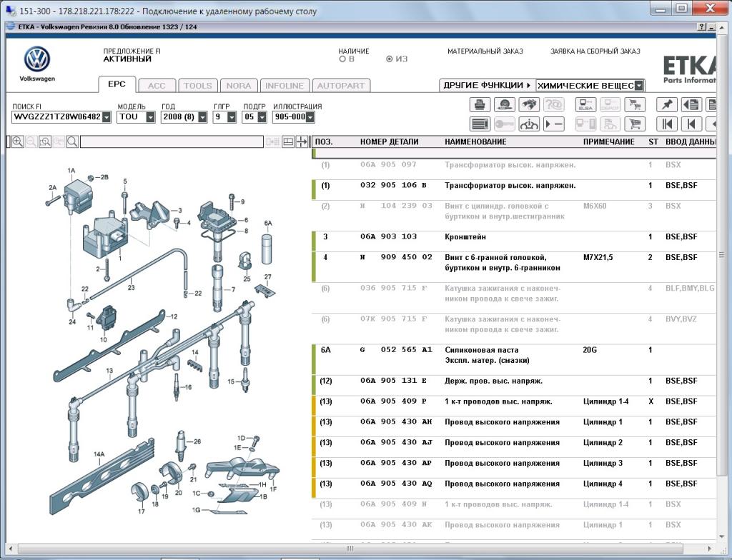Click the printer icon in the toolbar

(x=480, y=104)
